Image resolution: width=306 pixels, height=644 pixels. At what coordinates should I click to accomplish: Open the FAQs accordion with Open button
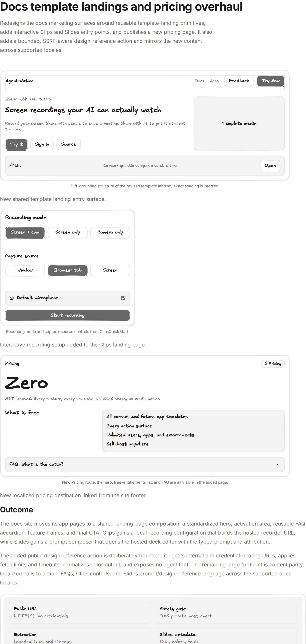click(x=270, y=166)
